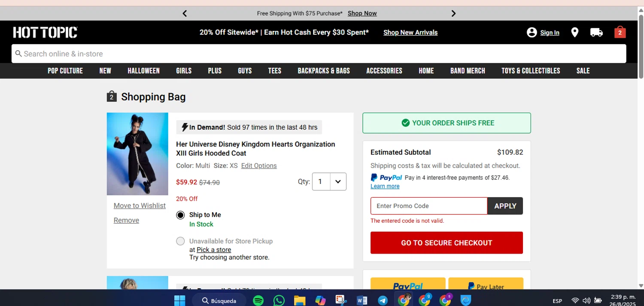Click the $109.82 estimated subtotal amount
Image resolution: width=644 pixels, height=306 pixels.
[x=510, y=152]
